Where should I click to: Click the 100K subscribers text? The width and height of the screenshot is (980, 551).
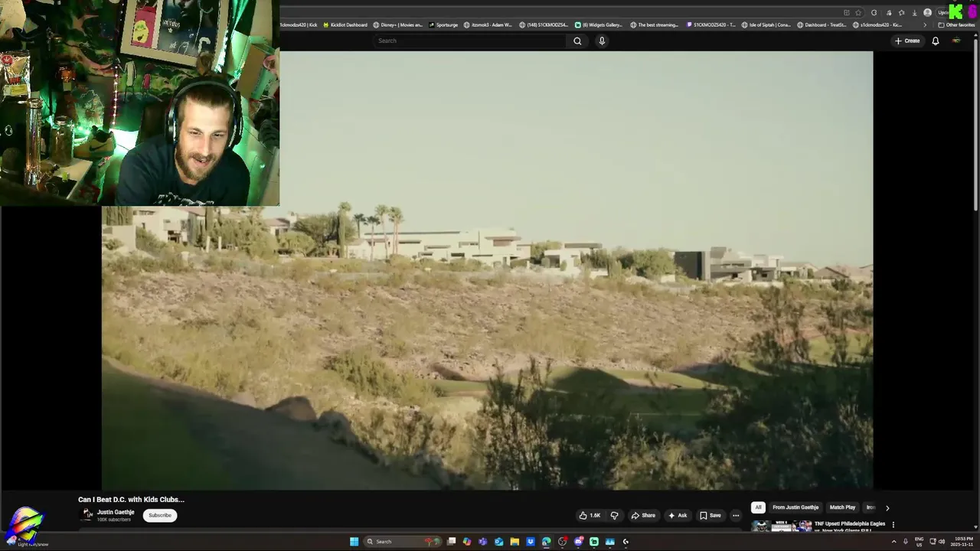click(x=114, y=520)
